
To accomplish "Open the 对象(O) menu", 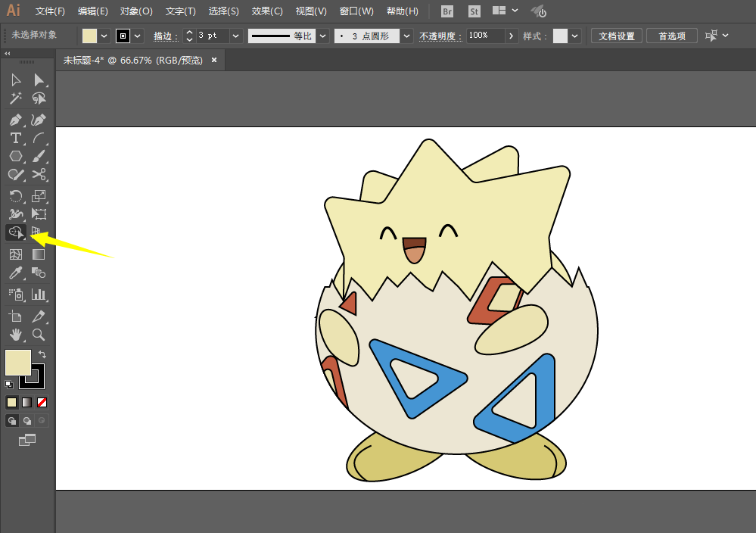I will pos(136,11).
